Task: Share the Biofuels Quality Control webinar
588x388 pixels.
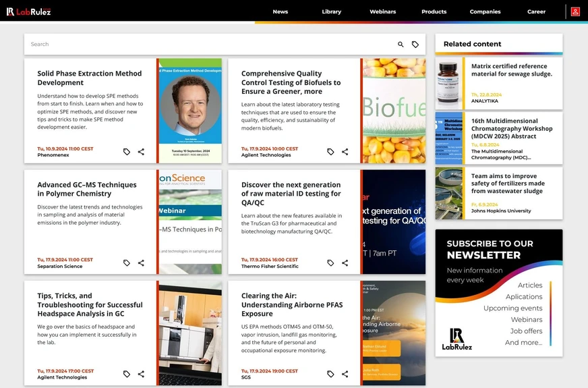Action: [345, 152]
